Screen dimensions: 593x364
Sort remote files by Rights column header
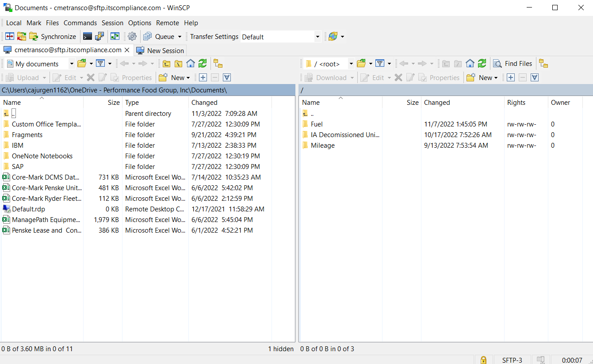pos(526,102)
